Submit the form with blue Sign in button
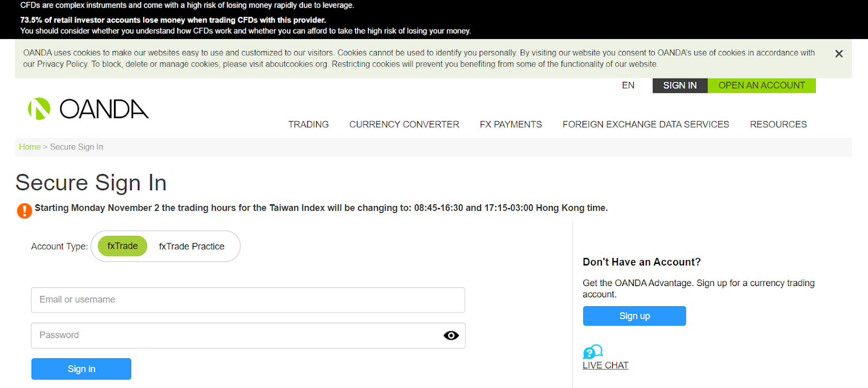This screenshot has width=868, height=388. [81, 369]
